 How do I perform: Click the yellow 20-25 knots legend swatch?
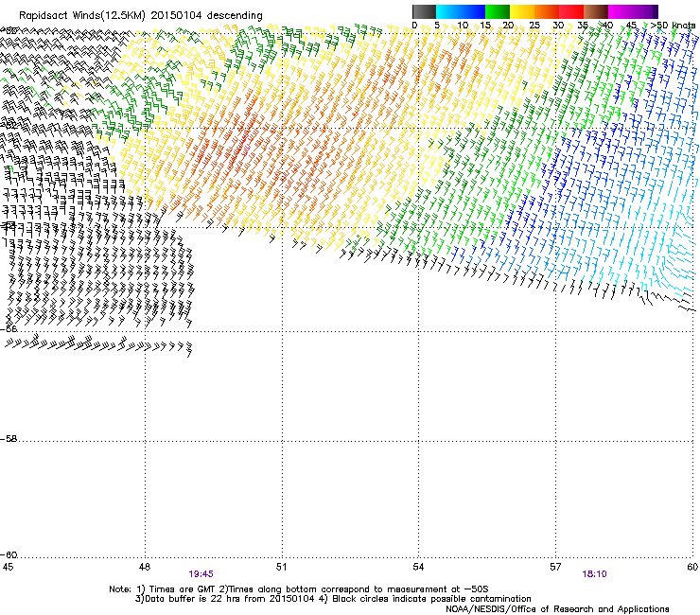pos(522,11)
